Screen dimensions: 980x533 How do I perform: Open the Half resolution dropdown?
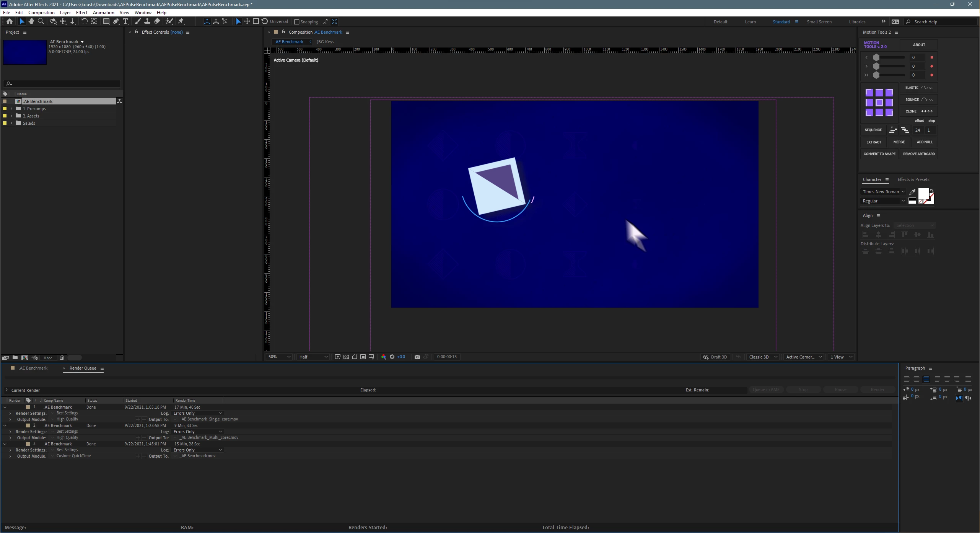click(313, 357)
